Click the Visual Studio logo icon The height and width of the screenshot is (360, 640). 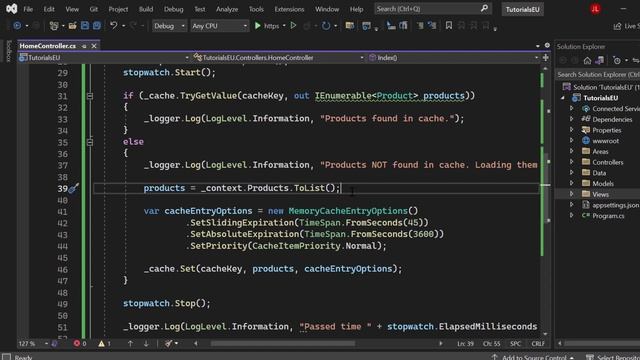pyautogui.click(x=11, y=9)
